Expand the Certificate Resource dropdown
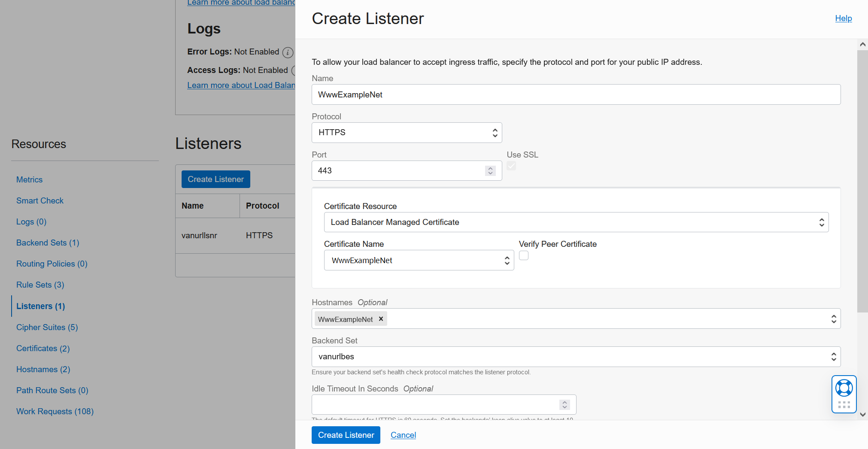Image resolution: width=868 pixels, height=449 pixels. click(576, 222)
